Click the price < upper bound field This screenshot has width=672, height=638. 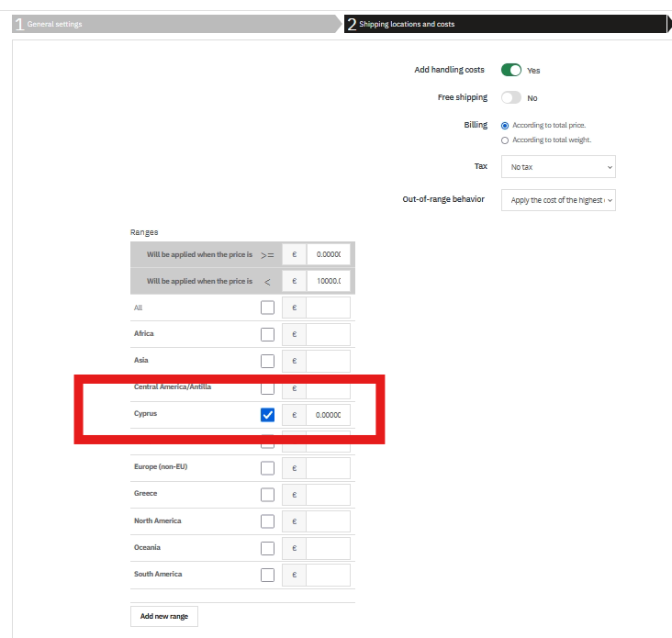[x=328, y=281]
